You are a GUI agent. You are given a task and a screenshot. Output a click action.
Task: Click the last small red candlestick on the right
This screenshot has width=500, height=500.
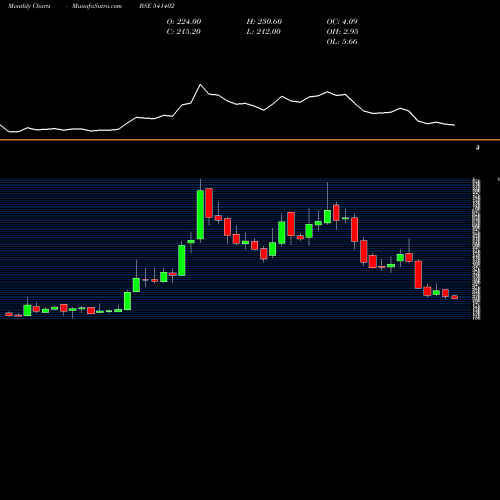pyautogui.click(x=455, y=297)
